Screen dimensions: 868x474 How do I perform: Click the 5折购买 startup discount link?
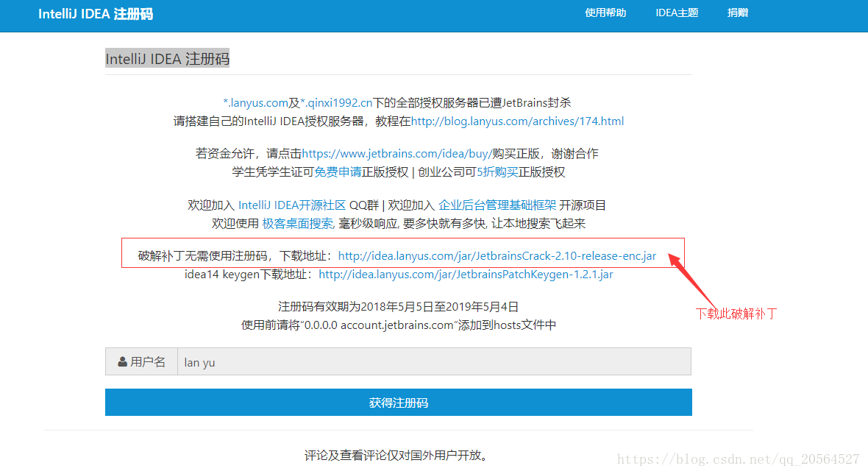[x=497, y=172]
